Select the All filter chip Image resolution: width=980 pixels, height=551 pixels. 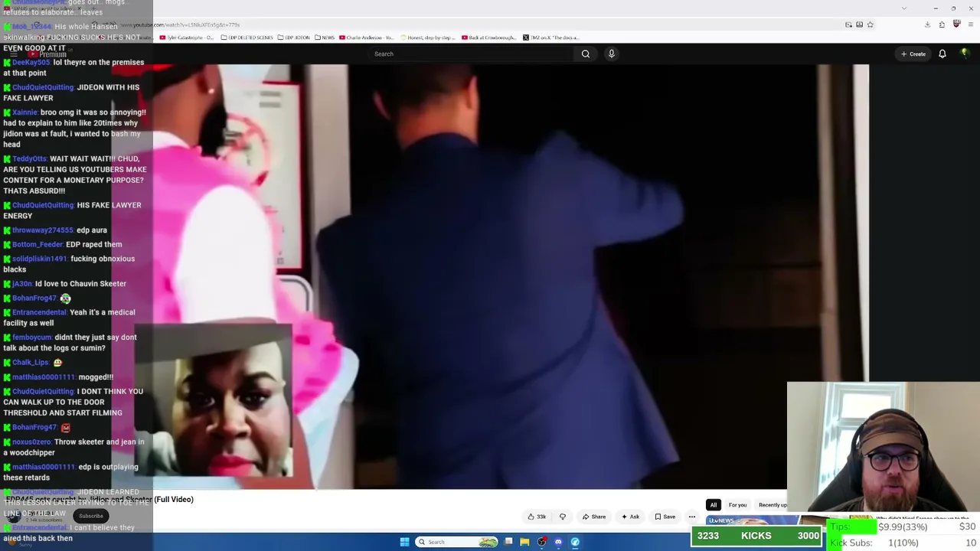tap(713, 505)
